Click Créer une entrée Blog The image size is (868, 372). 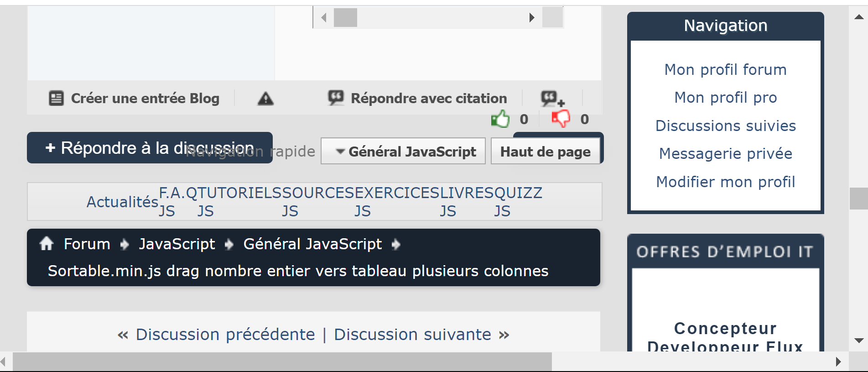pos(145,98)
